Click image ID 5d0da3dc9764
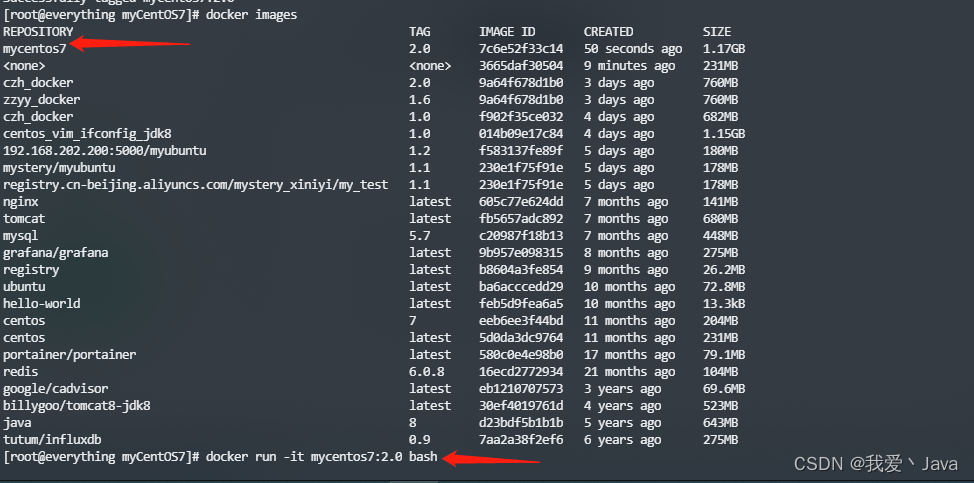 (x=521, y=338)
